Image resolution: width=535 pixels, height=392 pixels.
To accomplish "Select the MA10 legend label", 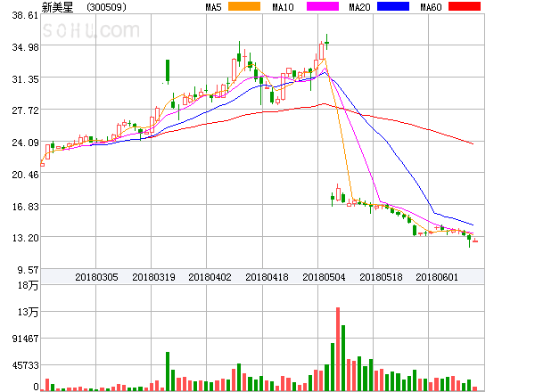I will (283, 7).
